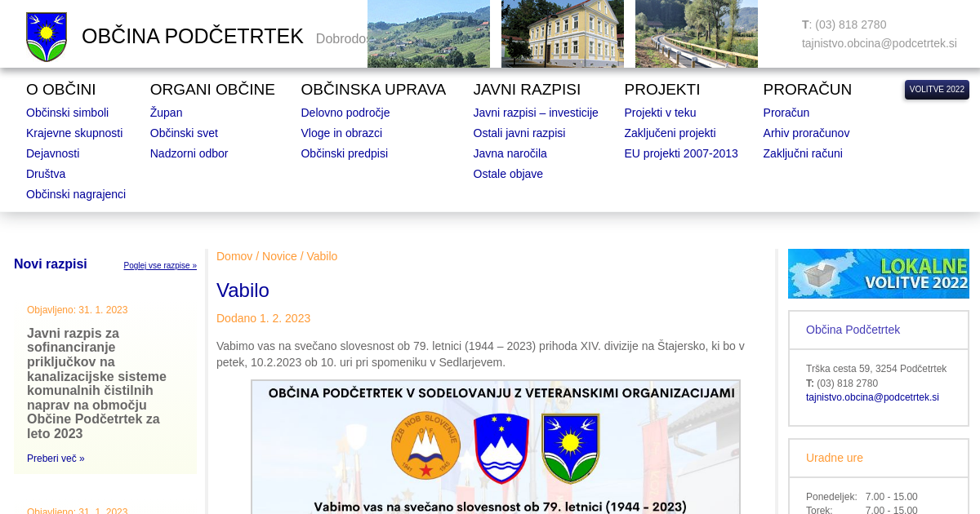Click Preberi več under the first razpis

click(x=56, y=459)
